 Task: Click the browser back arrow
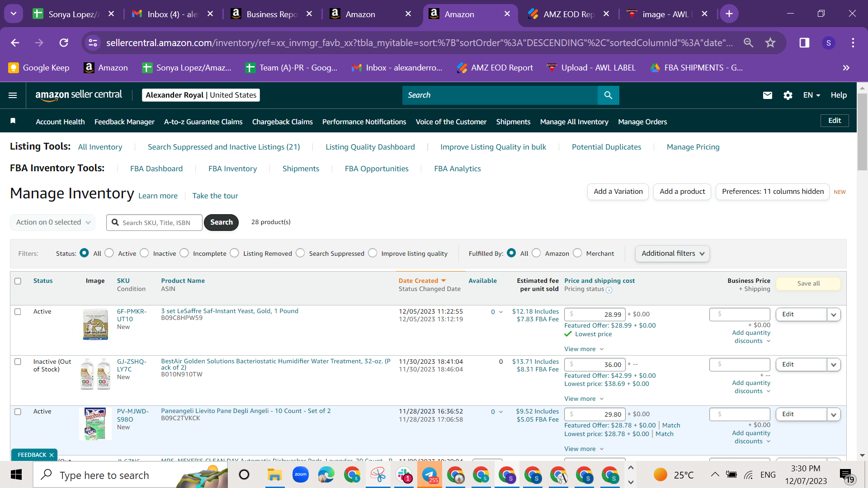click(15, 43)
